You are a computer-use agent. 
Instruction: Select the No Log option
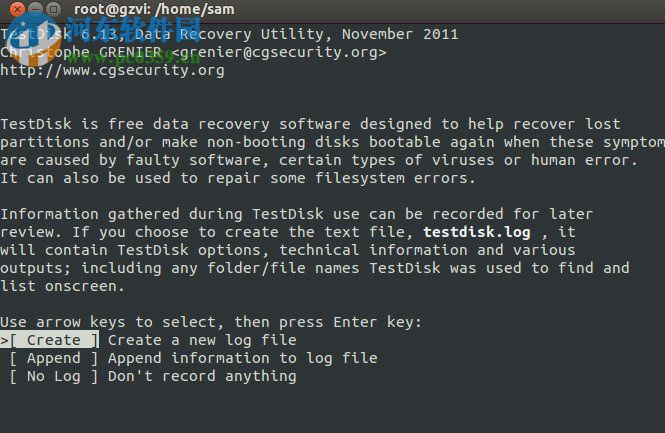(54, 376)
